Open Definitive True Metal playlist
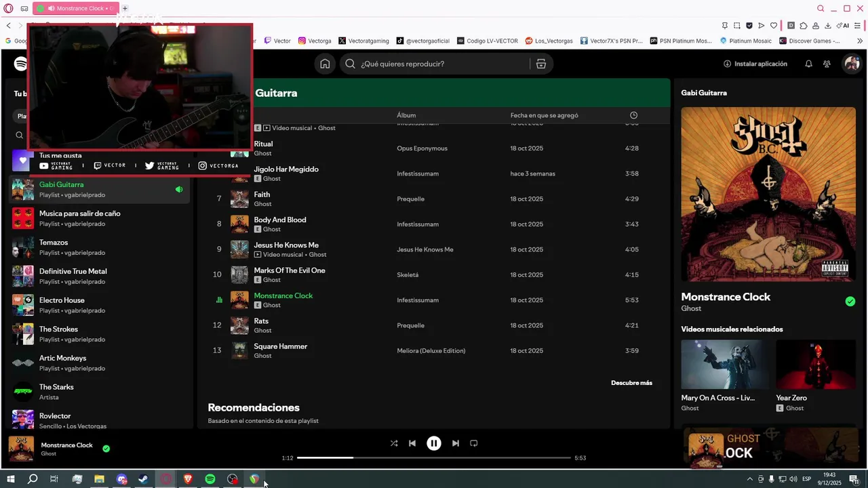The height and width of the screenshot is (488, 868). coord(98,276)
